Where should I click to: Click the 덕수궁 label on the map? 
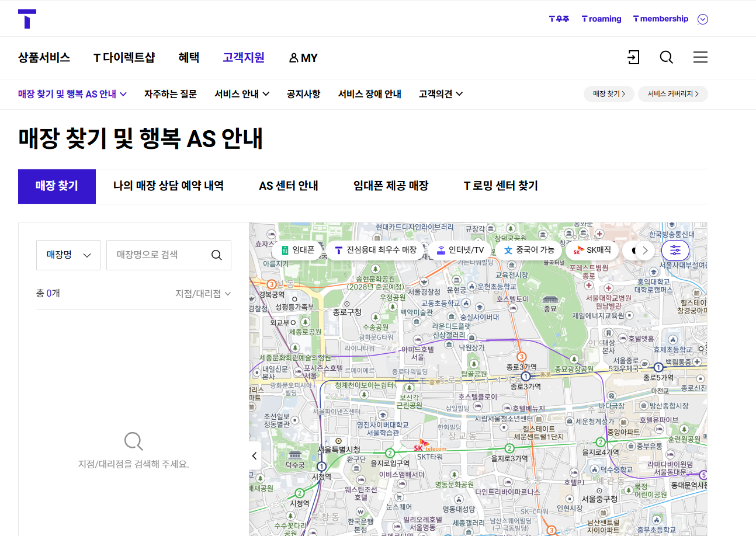coord(294,465)
